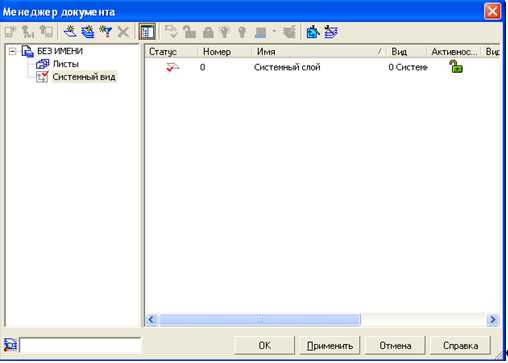This screenshot has width=508, height=363.
Task: Click the Применить button
Action: tap(330, 345)
